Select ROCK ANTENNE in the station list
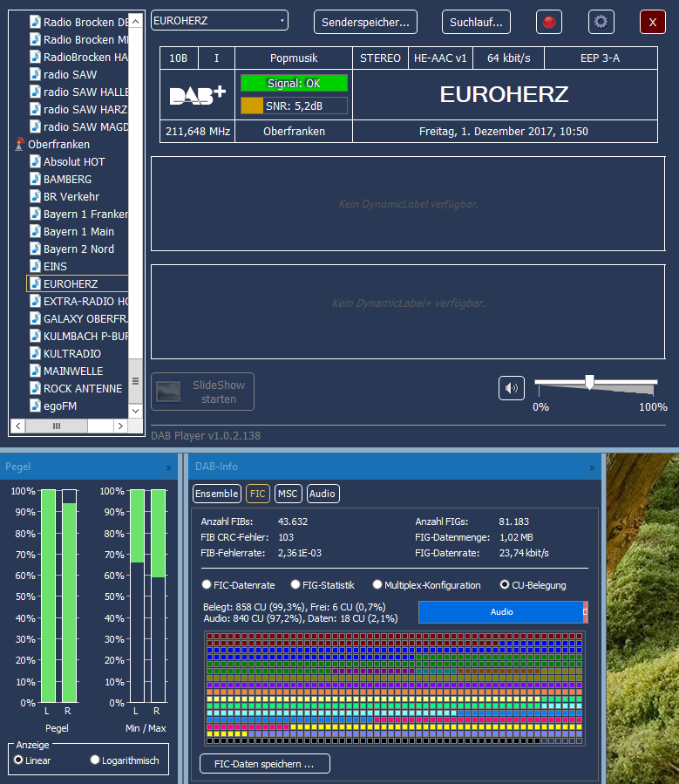The height and width of the screenshot is (784, 679). tap(85, 389)
